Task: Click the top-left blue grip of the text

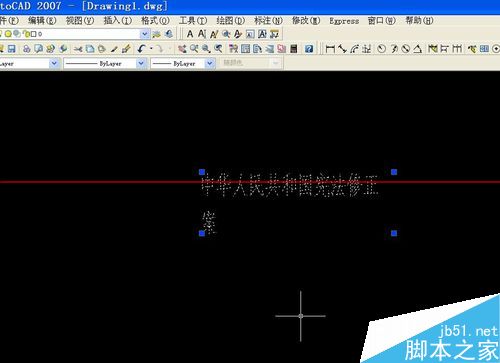Action: coord(202,172)
